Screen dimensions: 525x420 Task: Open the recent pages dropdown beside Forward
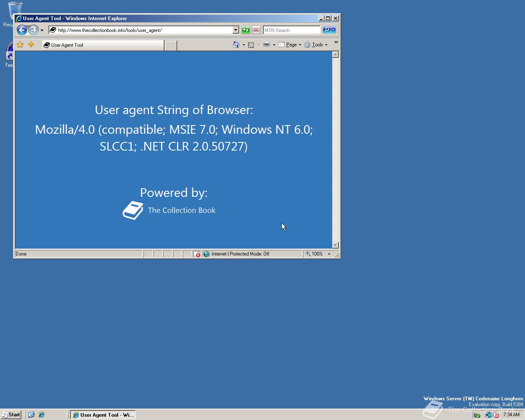pos(42,30)
